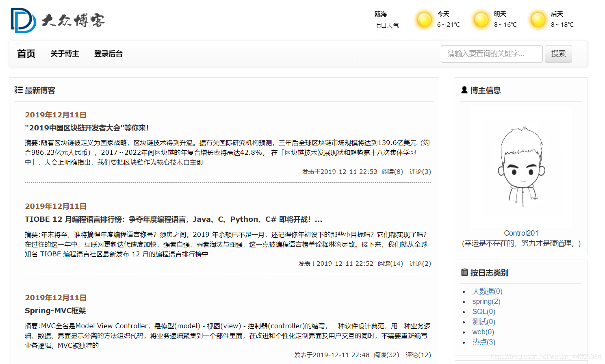The height and width of the screenshot is (364, 605).
Task: Click the Spring-MVC post summary text
Action: 228,336
